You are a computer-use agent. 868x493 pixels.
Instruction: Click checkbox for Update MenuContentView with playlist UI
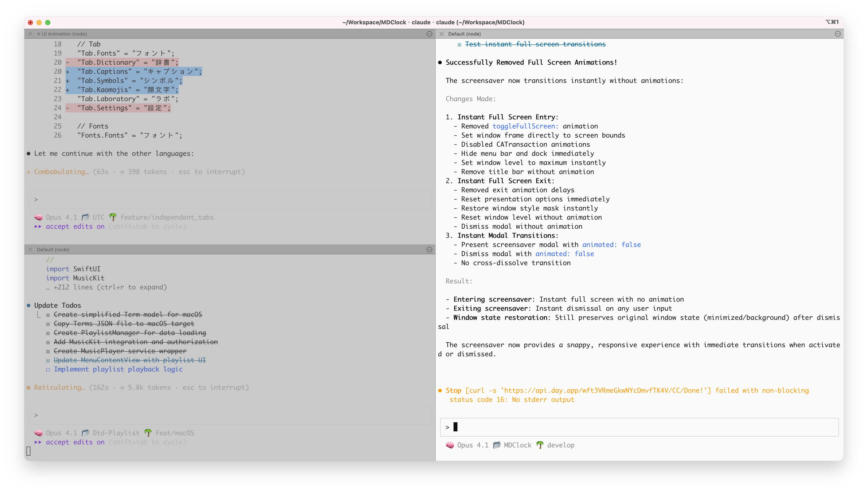coord(48,361)
